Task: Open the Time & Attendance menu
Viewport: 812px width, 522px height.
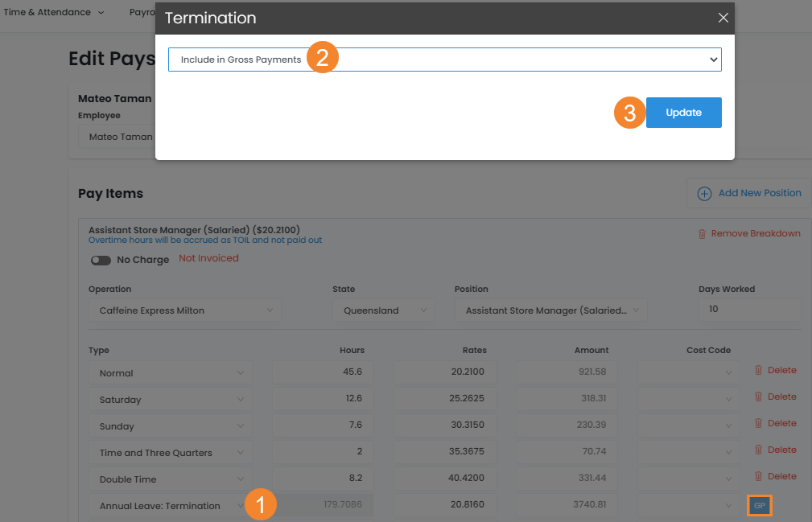Action: 54,13
